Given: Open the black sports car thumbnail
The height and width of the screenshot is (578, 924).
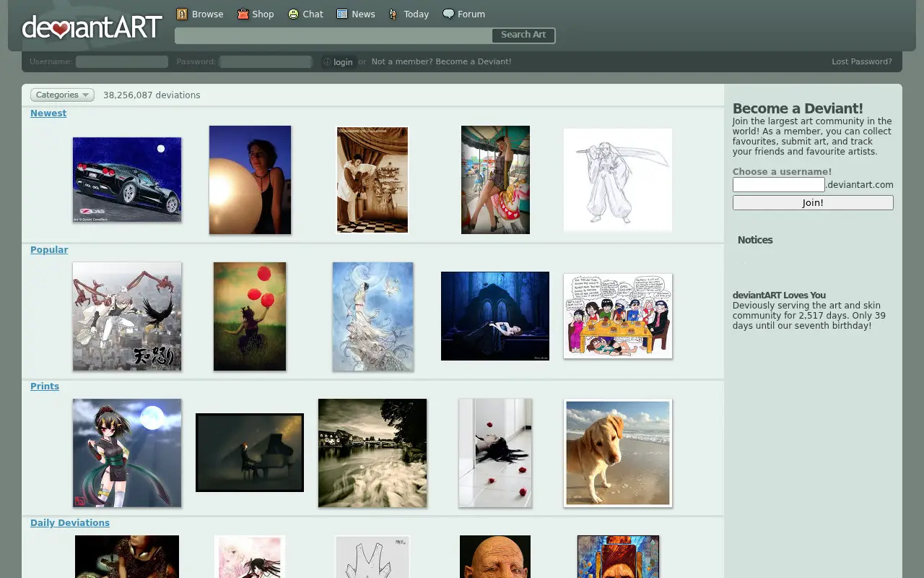Looking at the screenshot, I should point(127,180).
